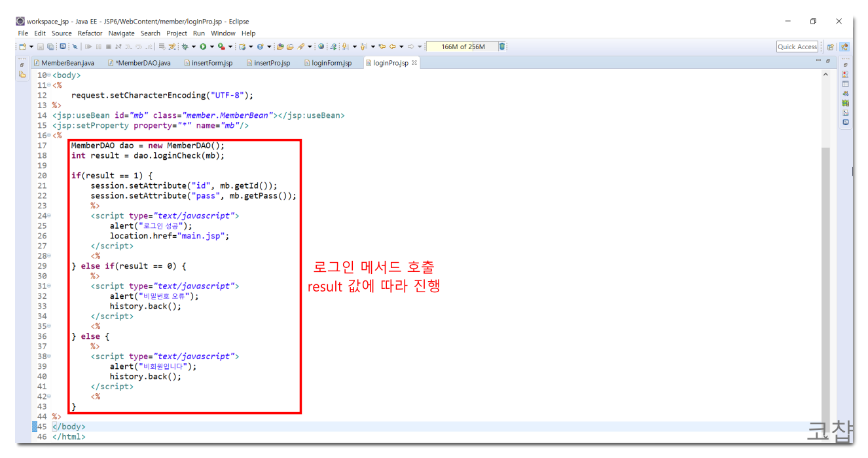Click the Terminate (stop) icon
This screenshot has width=868, height=458.
click(x=109, y=47)
